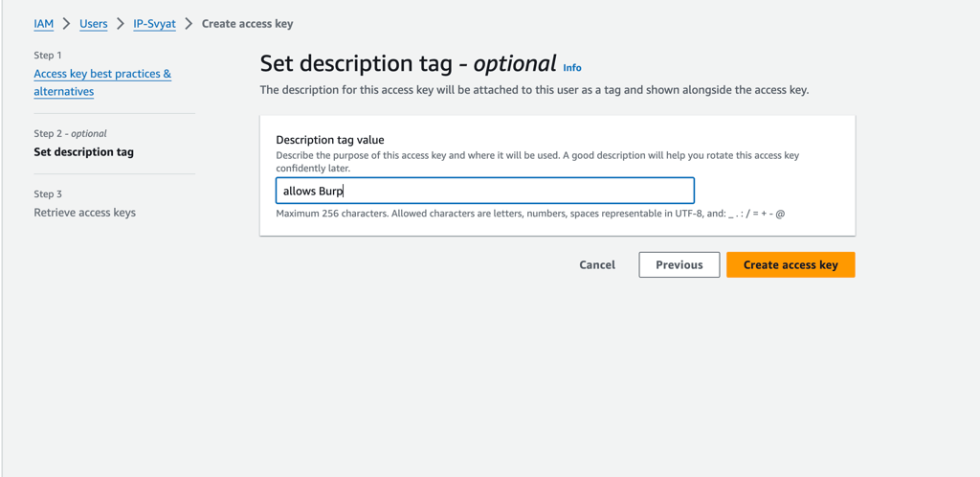Viewport: 980px width, 477px height.
Task: Click the orange Create access key button
Action: click(791, 265)
